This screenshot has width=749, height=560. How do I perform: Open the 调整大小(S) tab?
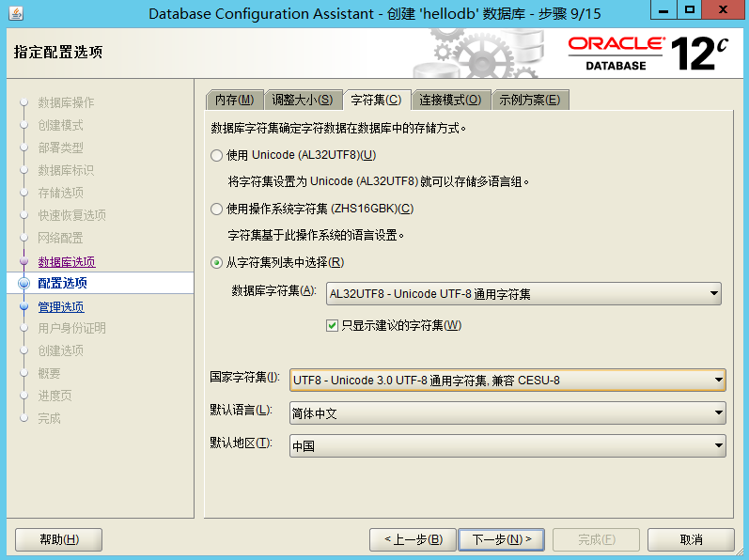tap(303, 100)
